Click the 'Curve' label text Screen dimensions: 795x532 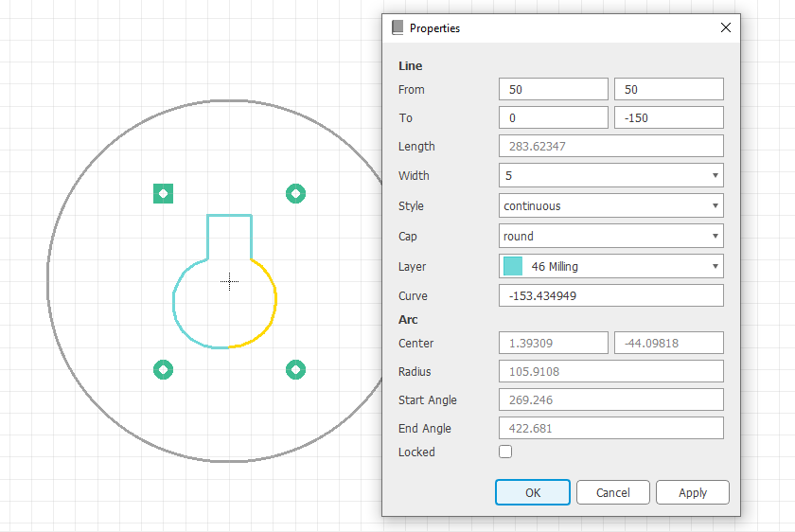pyautogui.click(x=413, y=296)
